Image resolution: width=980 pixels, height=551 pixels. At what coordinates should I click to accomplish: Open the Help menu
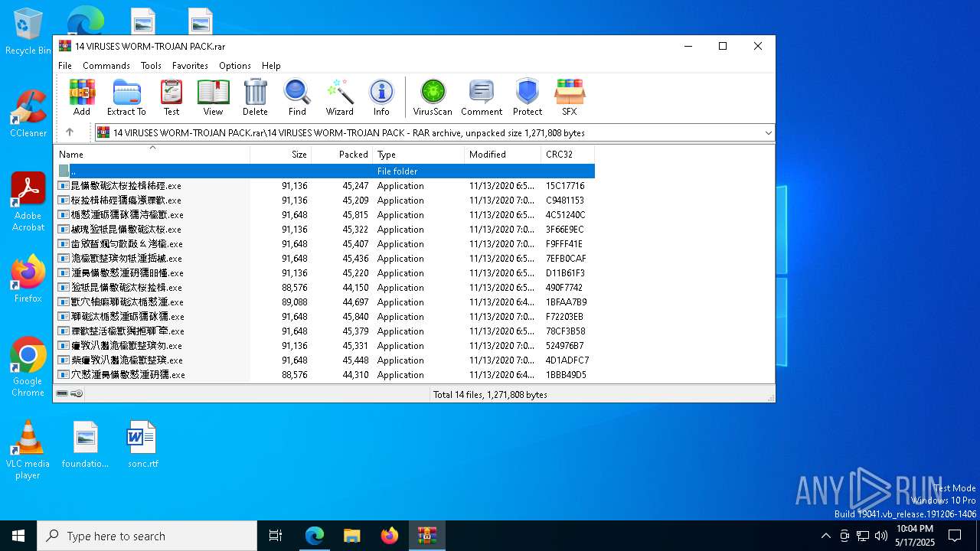click(271, 66)
